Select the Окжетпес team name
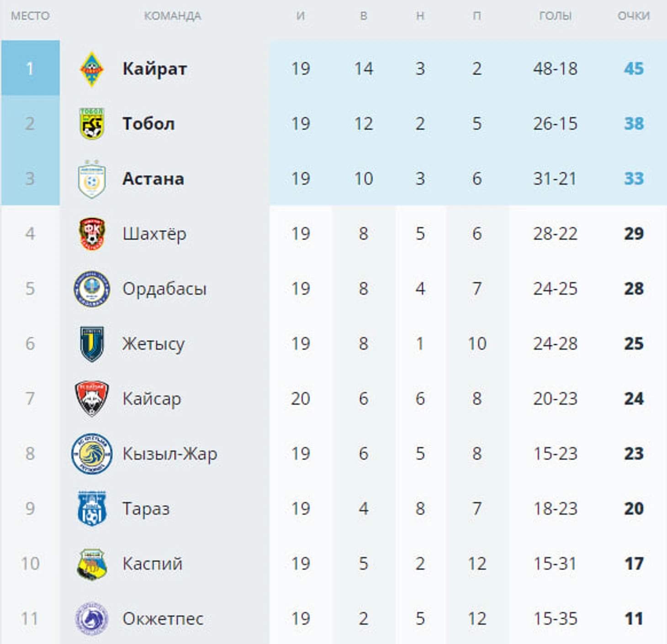 click(x=163, y=619)
